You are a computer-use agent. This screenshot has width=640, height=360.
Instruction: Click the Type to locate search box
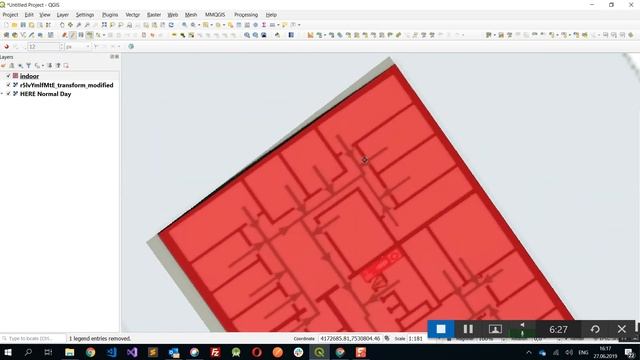coord(33,338)
